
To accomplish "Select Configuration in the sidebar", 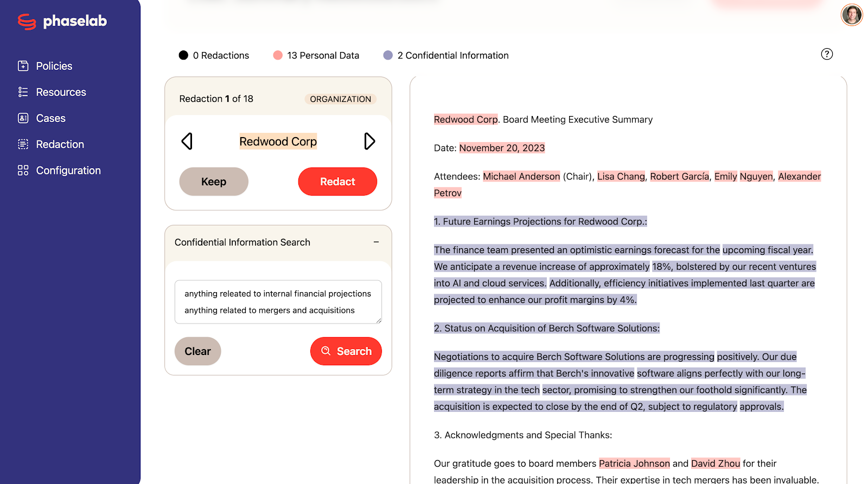I will [x=68, y=170].
